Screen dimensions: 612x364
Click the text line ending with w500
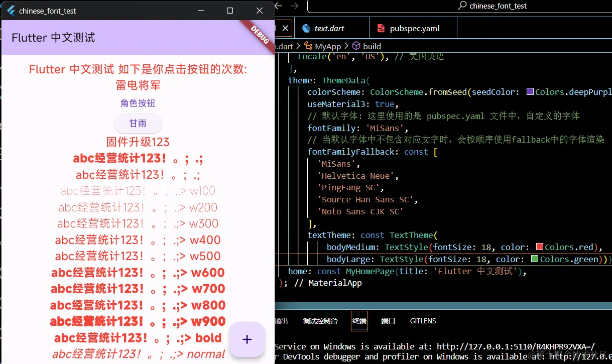[x=138, y=256]
